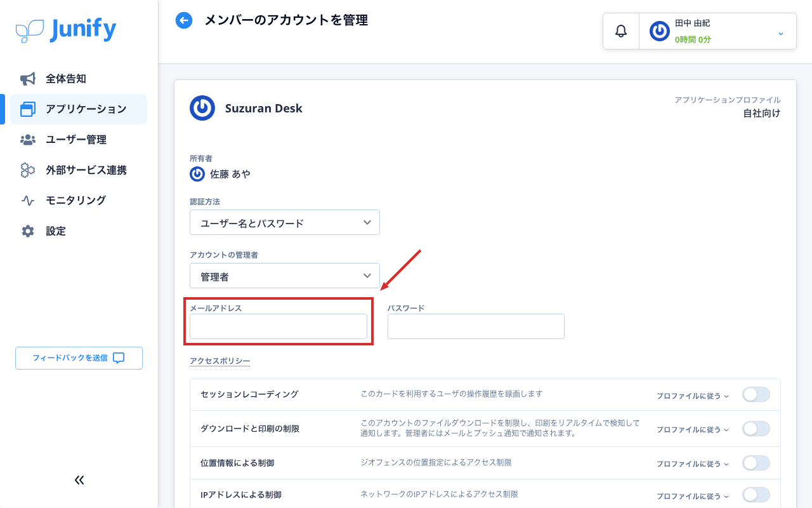The image size is (812, 508).
Task: Focus the メールアドレス input field
Action: click(278, 326)
